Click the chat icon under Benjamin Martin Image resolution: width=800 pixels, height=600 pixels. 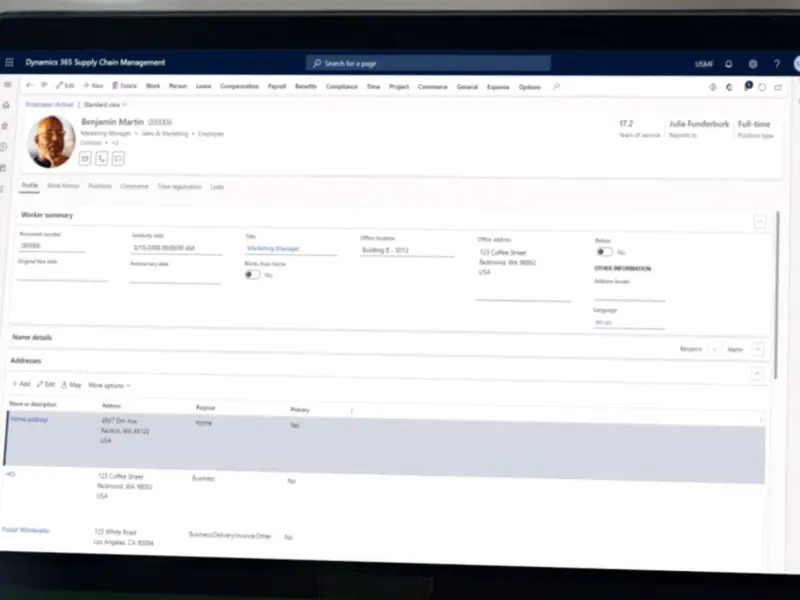coord(118,158)
